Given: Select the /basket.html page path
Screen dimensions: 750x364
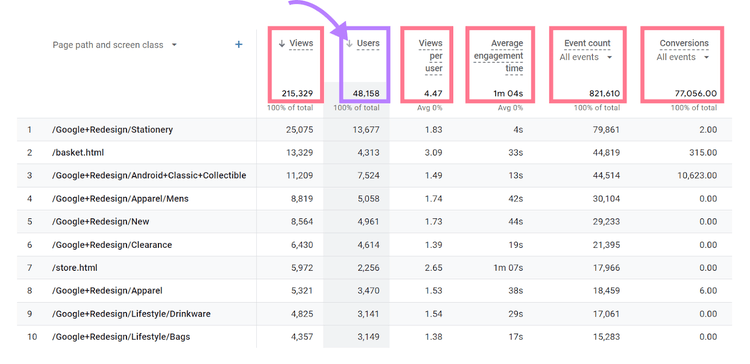Looking at the screenshot, I should [78, 153].
